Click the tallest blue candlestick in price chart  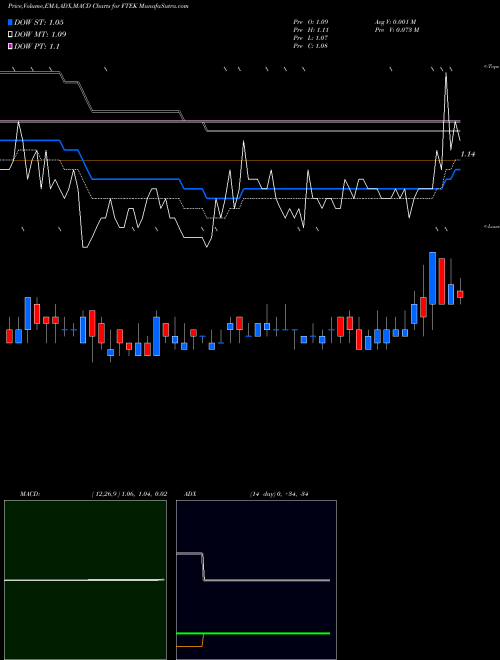pyautogui.click(x=432, y=278)
